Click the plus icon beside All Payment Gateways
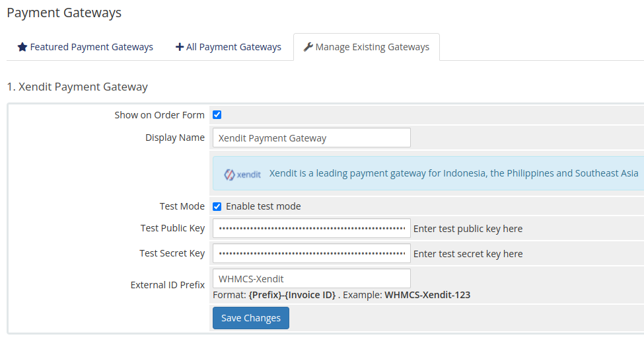 (180, 47)
